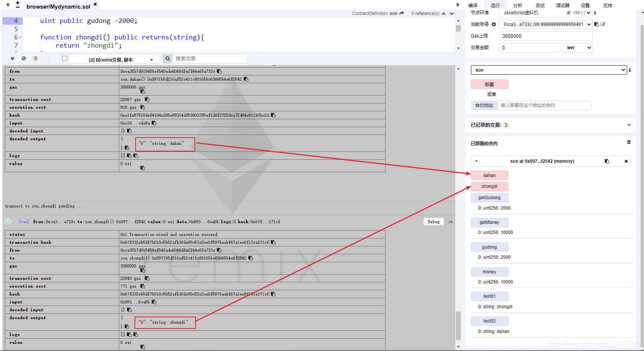Expand the right panel toggle arrows
644x351 pixels.
pos(458,5)
